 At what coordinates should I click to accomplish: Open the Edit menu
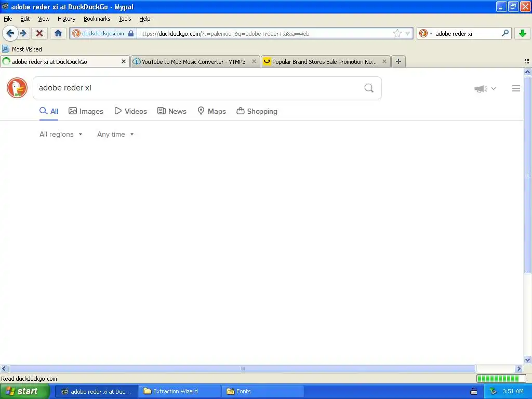point(25,19)
